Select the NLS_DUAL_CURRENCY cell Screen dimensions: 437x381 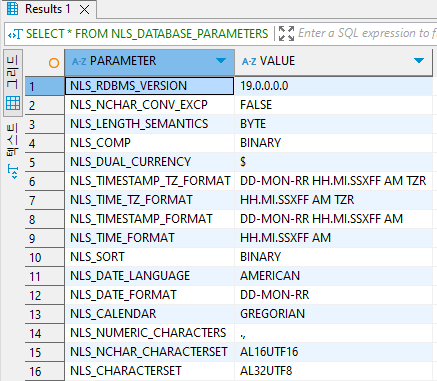pyautogui.click(x=150, y=162)
